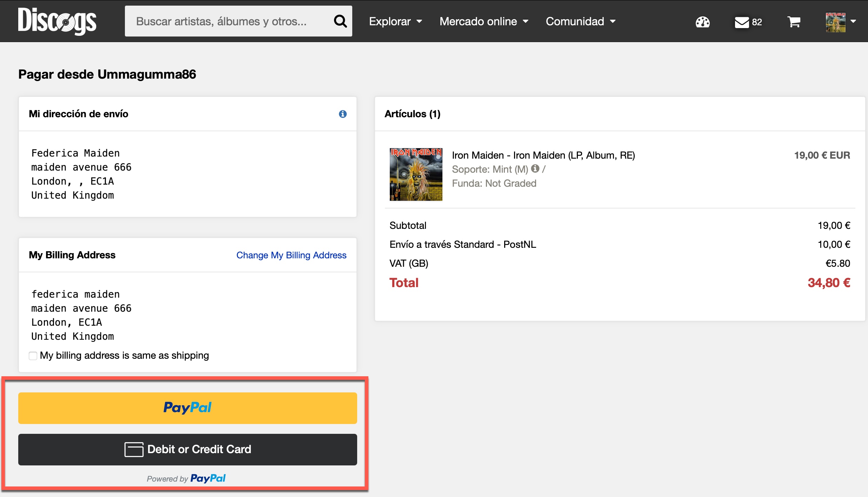Click the Funda: Not Graded text
The width and height of the screenshot is (868, 497).
tap(494, 183)
